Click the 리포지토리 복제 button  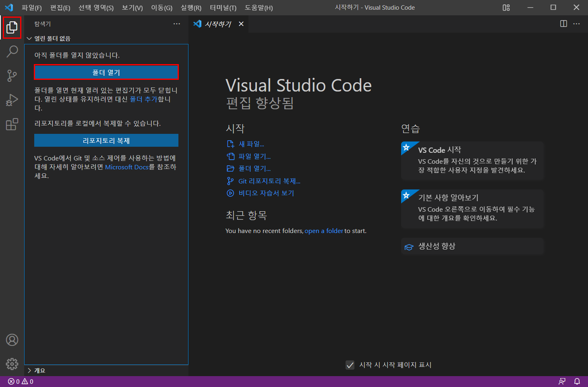[106, 140]
